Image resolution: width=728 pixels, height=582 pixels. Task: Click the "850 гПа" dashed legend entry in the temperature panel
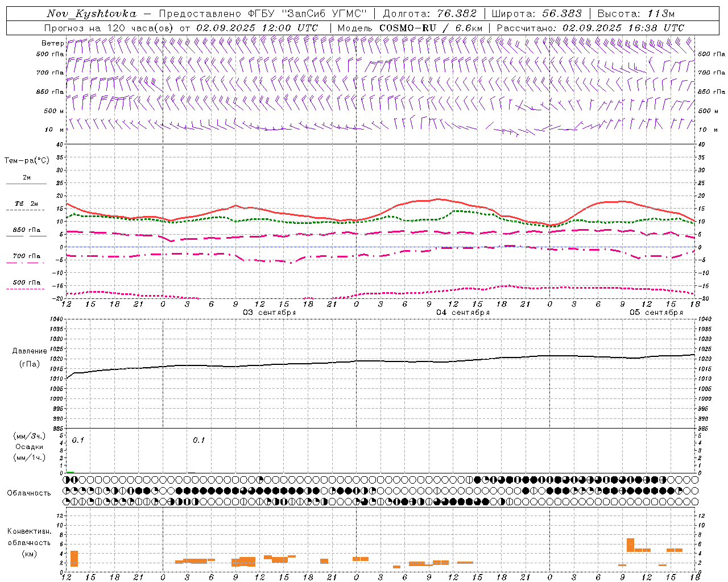[26, 230]
